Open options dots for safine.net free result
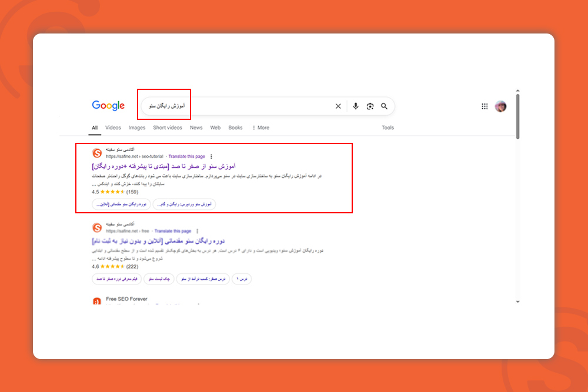Viewport: 588px width, 392px height. pyautogui.click(x=197, y=231)
